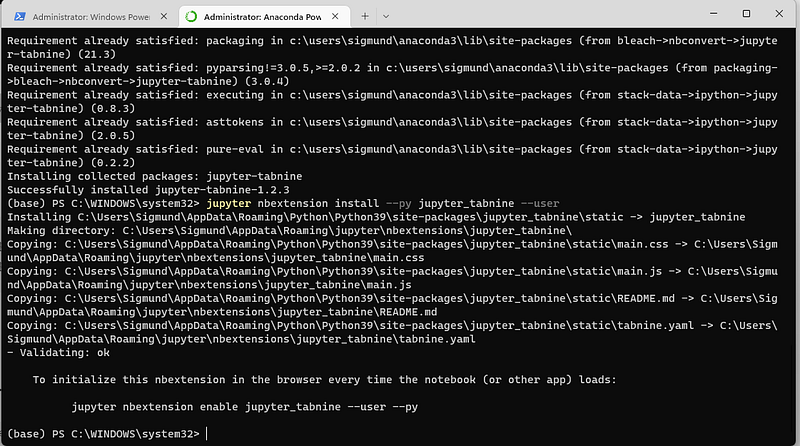Click the 'Copying:' line for README.md
This screenshot has width=800, height=446.
[392, 305]
